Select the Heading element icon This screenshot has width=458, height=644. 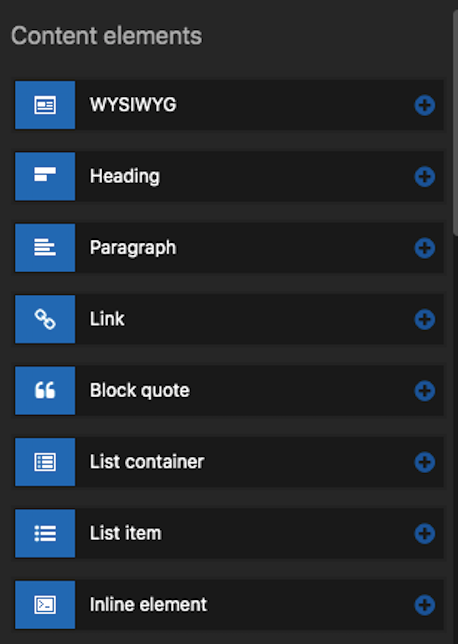coord(45,177)
